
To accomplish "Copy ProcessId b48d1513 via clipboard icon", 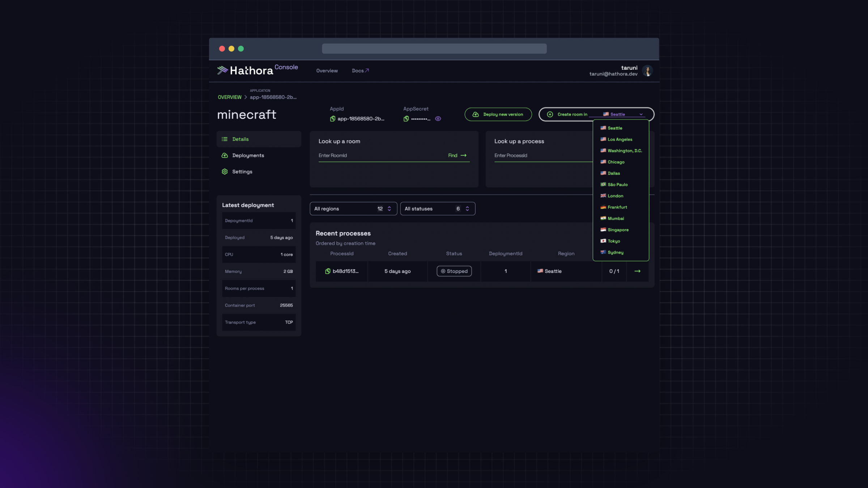I will coord(328,271).
